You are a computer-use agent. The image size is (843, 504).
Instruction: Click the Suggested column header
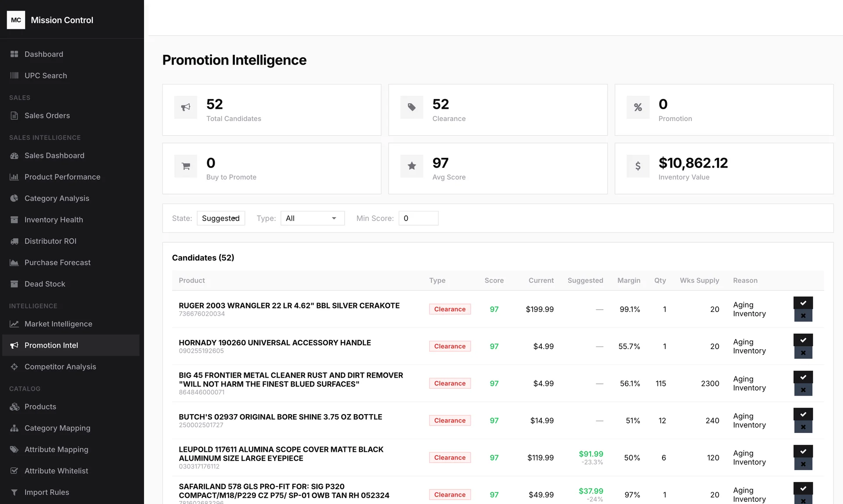pyautogui.click(x=585, y=280)
